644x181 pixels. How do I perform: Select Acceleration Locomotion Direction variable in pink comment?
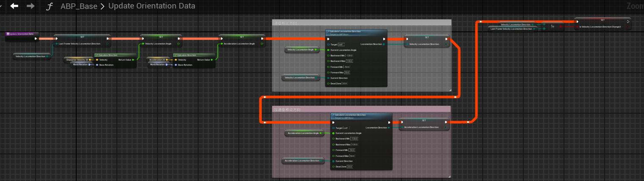[304, 161]
